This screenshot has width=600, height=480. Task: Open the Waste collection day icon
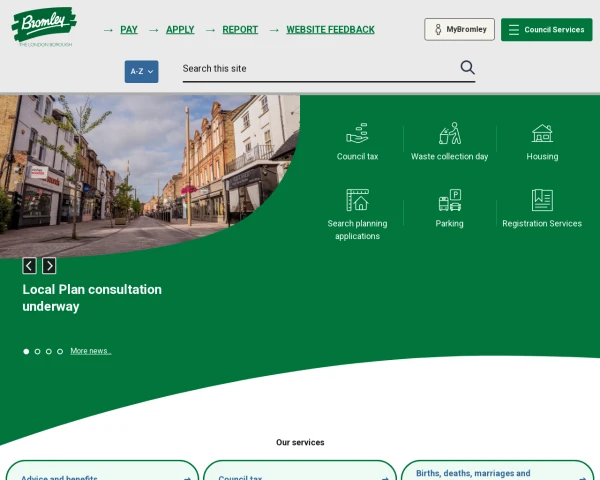(449, 134)
